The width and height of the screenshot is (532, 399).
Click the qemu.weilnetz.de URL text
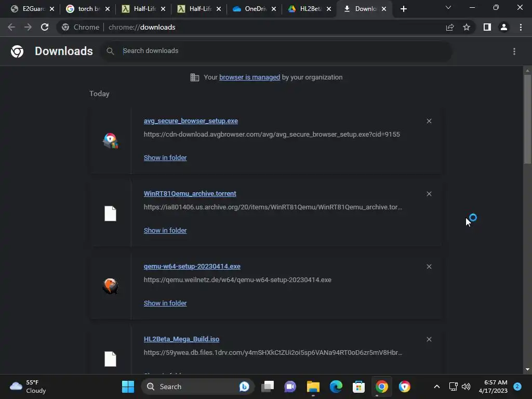coord(237,280)
